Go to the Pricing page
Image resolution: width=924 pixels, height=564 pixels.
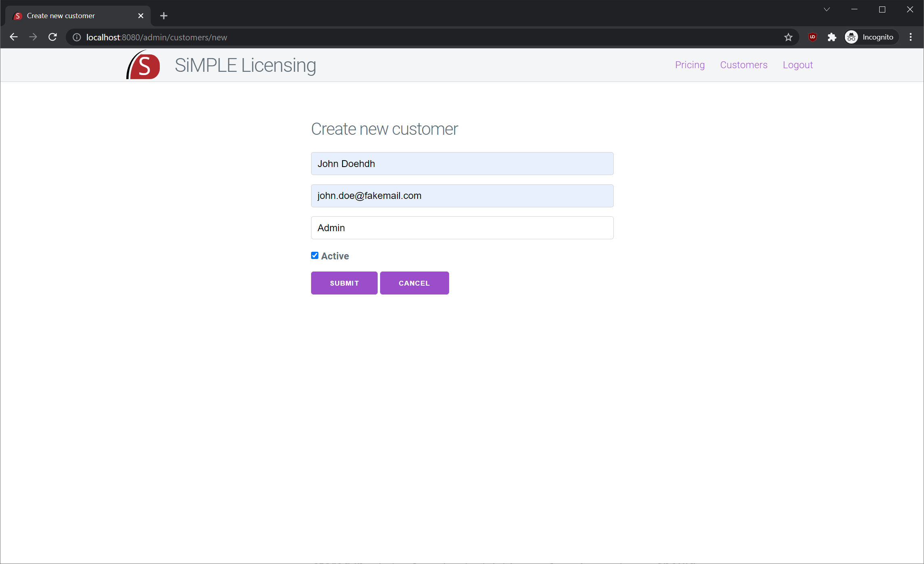click(x=690, y=65)
